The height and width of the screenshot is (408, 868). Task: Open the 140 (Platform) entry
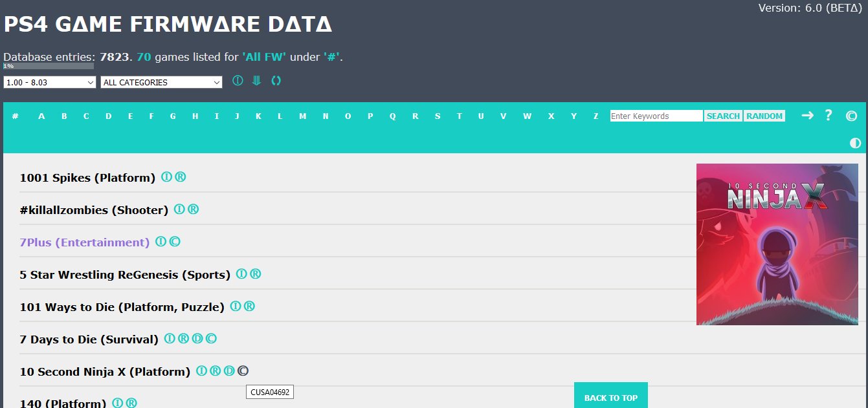(63, 403)
